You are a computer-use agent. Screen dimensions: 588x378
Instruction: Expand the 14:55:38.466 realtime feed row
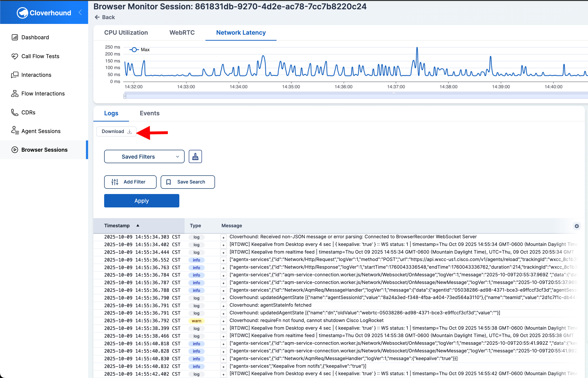[x=223, y=336]
